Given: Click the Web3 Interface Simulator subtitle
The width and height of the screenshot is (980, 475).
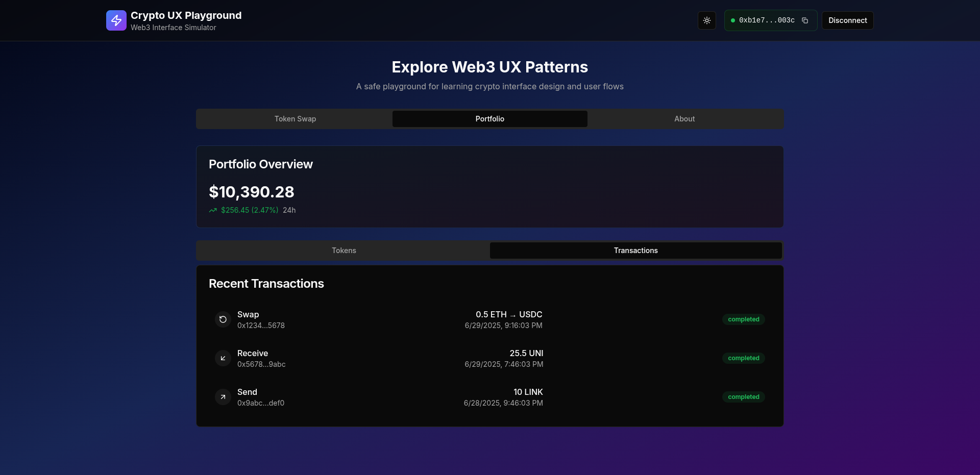Looking at the screenshot, I should (x=174, y=28).
